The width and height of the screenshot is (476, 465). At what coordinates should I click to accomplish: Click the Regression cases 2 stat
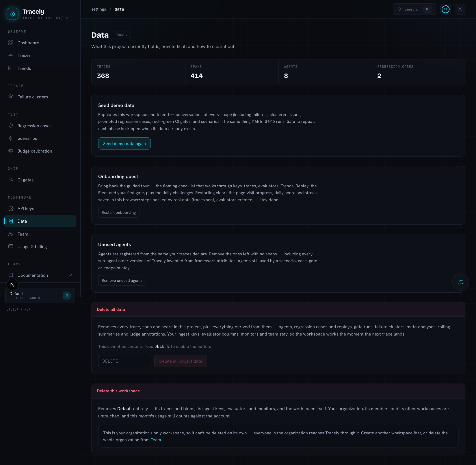[x=418, y=72]
